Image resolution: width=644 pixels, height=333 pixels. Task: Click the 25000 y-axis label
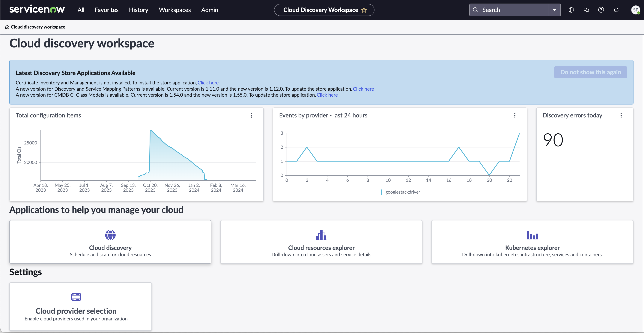(31, 143)
